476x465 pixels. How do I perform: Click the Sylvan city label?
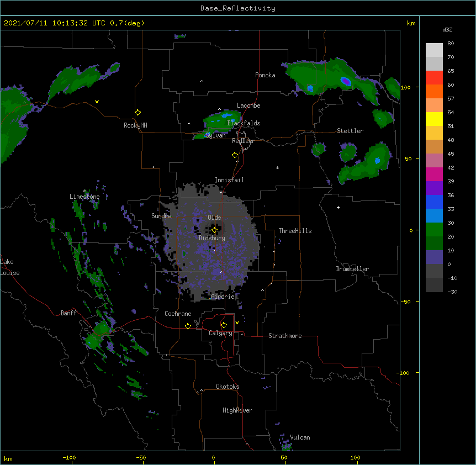[215, 135]
